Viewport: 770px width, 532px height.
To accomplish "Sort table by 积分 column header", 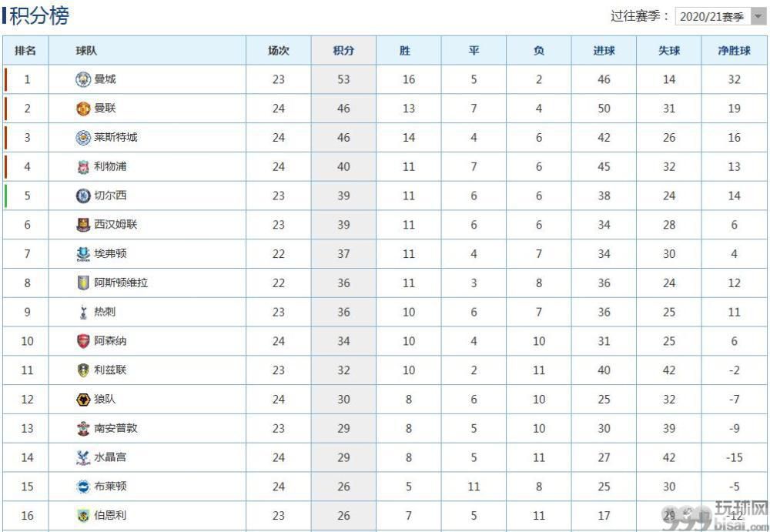I will point(343,50).
